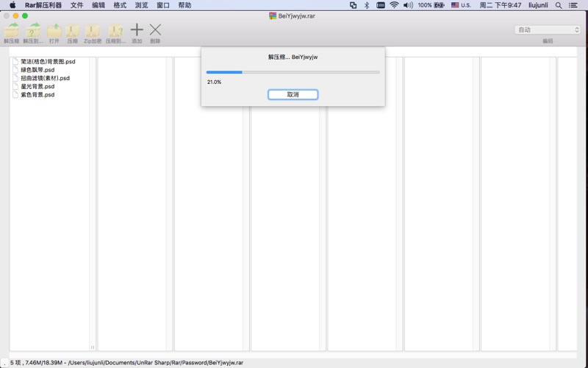Click the 解压到... extract-to toolbar icon

32,31
